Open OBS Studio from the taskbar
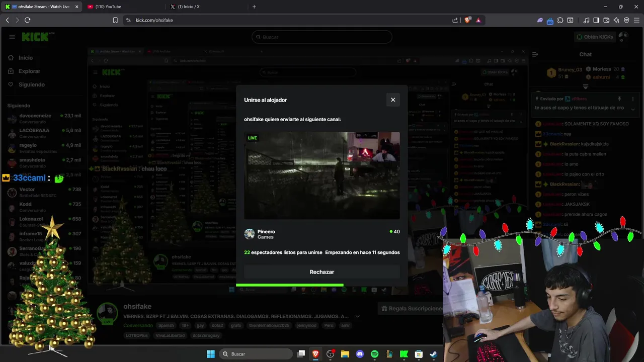This screenshot has width=644, height=362. [x=330, y=354]
